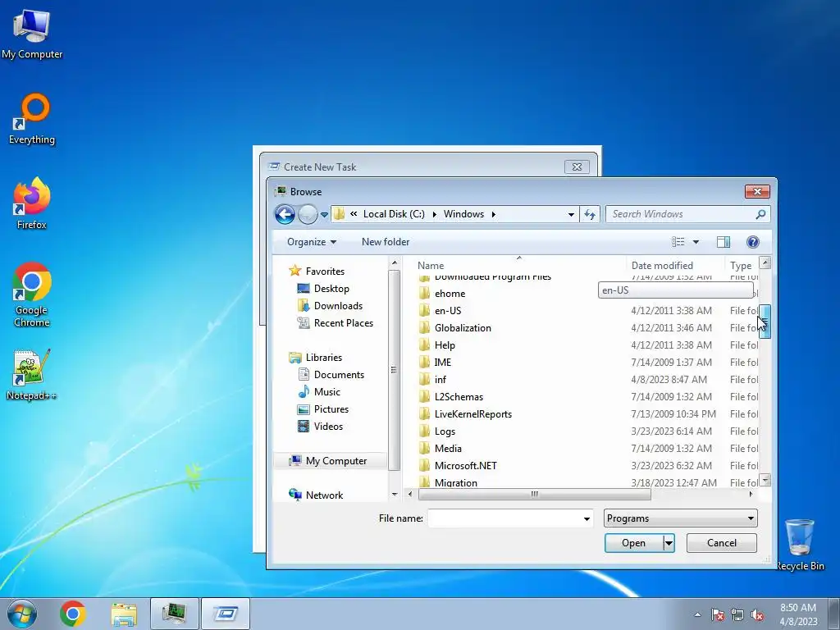This screenshot has height=630, width=840.
Task: Click the File name input box
Action: coord(504,518)
